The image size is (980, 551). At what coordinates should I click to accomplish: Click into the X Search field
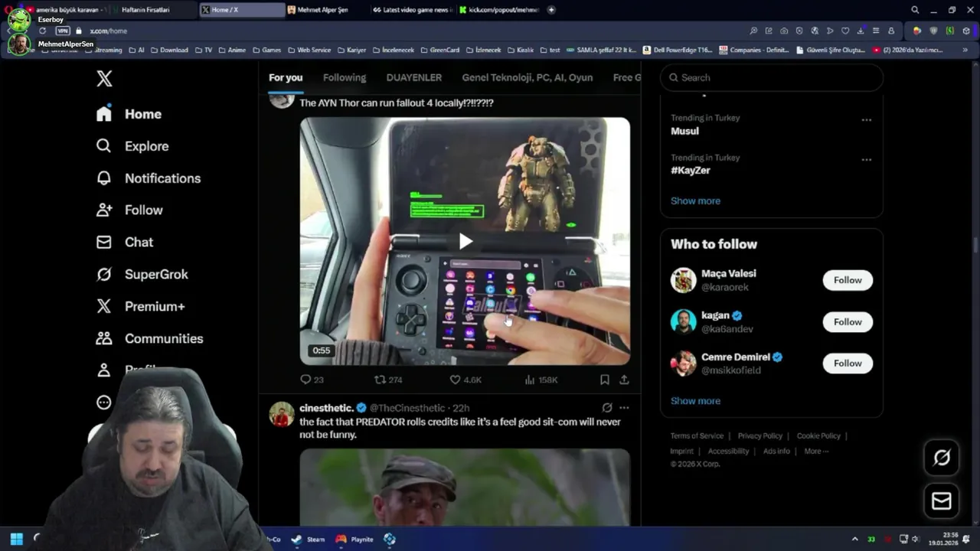coord(772,77)
